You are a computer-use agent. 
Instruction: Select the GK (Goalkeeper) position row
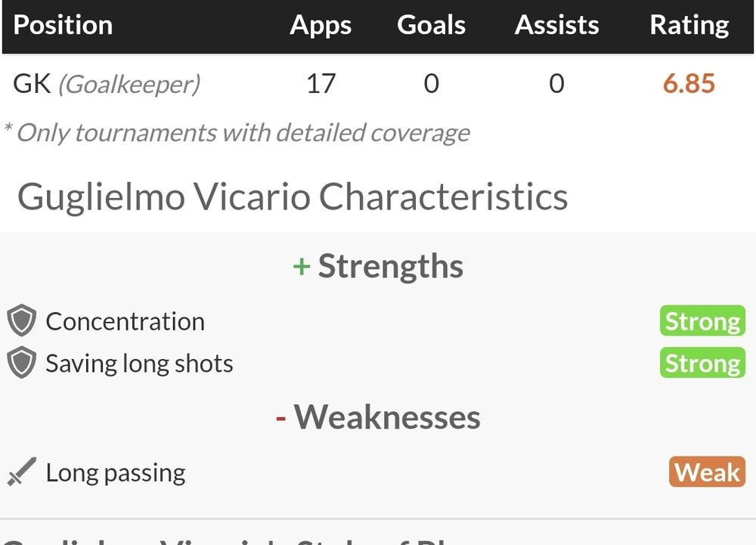(378, 83)
